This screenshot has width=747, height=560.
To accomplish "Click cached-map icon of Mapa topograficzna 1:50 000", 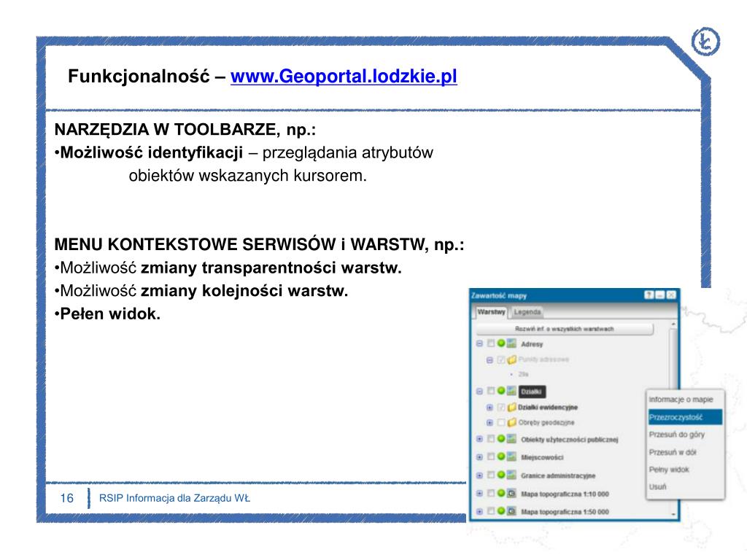I will coord(511,511).
